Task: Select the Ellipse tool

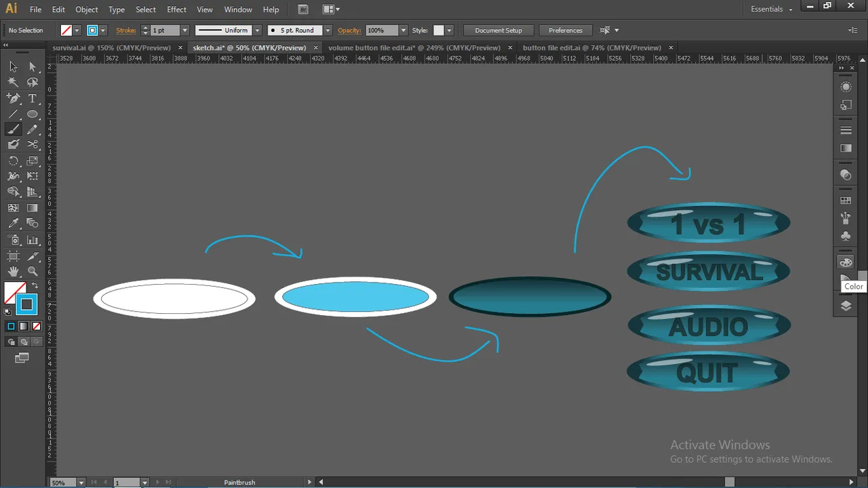Action: [32, 114]
